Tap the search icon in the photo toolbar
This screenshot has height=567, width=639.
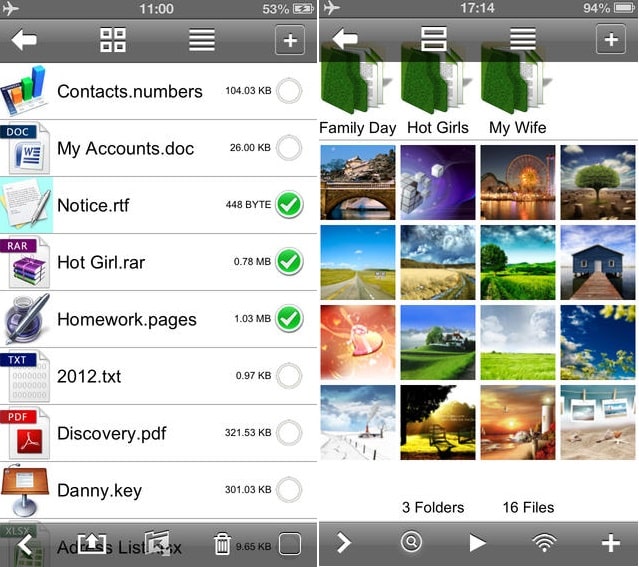[x=411, y=542]
